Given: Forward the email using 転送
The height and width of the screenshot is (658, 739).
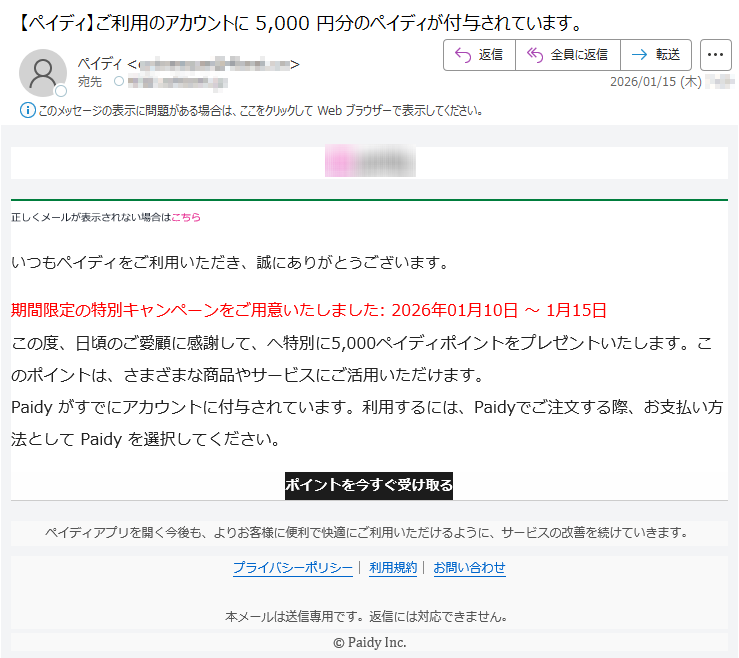Looking at the screenshot, I should click(x=656, y=55).
